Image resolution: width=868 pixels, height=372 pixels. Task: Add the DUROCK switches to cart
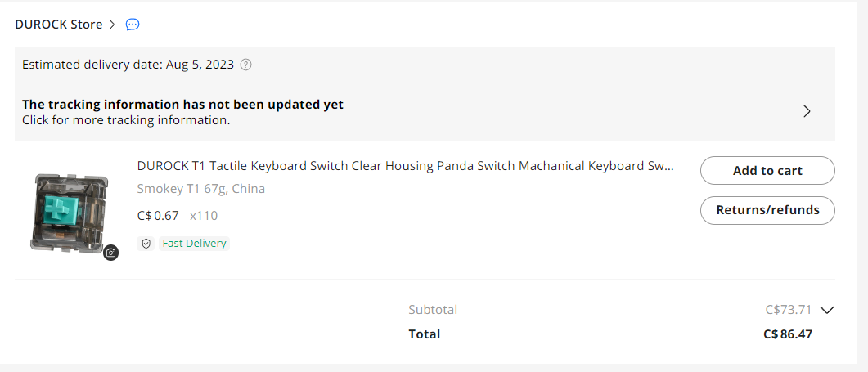click(x=767, y=171)
